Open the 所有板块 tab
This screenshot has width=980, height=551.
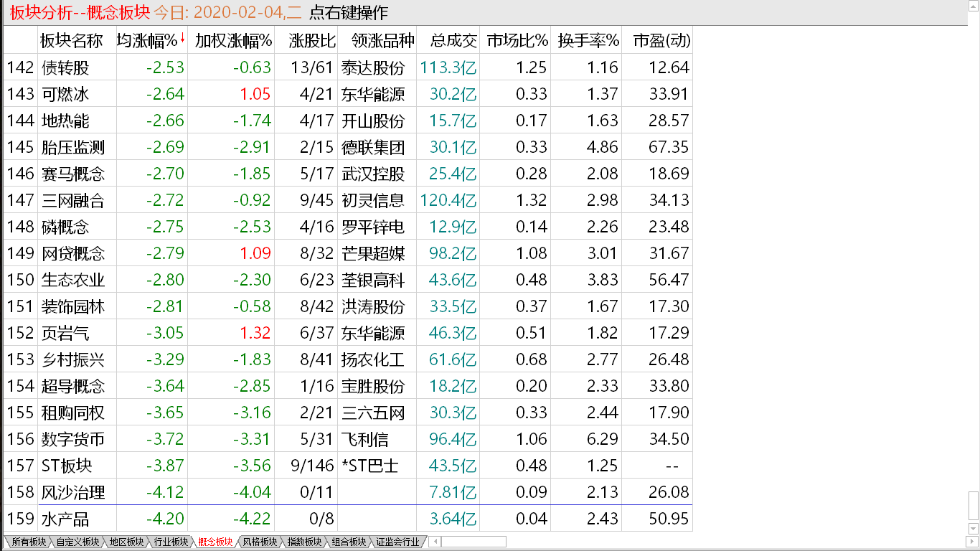tap(28, 542)
